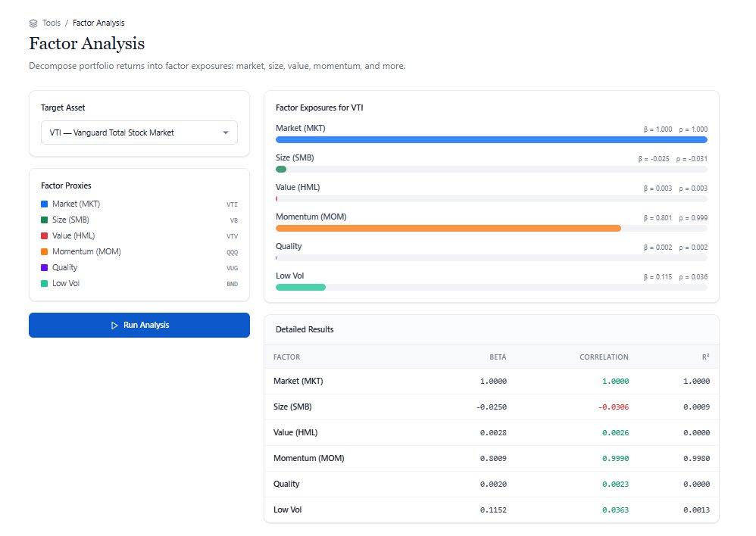Click the Quality correlation value 0.0023
Screen dimensions: 756x536
(615, 485)
